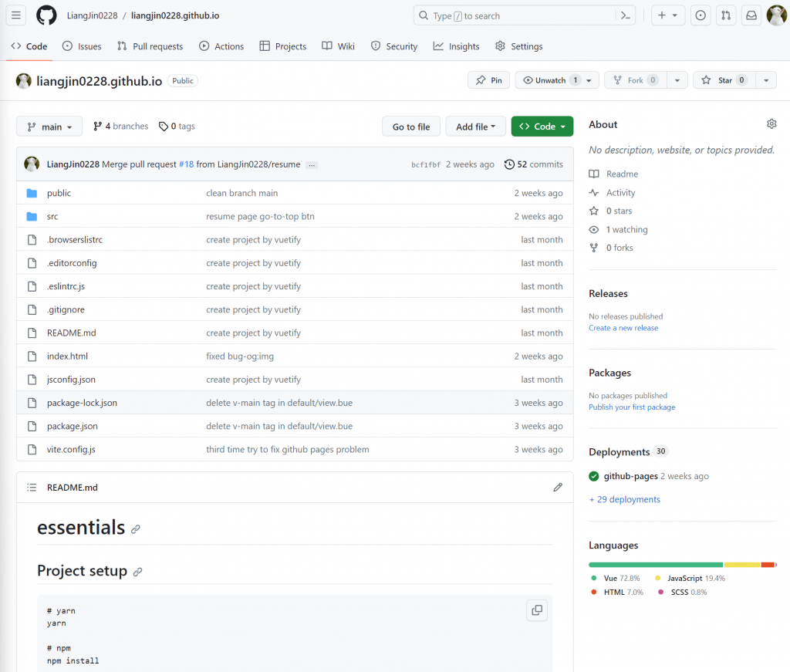This screenshot has height=672, width=790.
Task: Open the src folder icon
Action: [x=32, y=216]
